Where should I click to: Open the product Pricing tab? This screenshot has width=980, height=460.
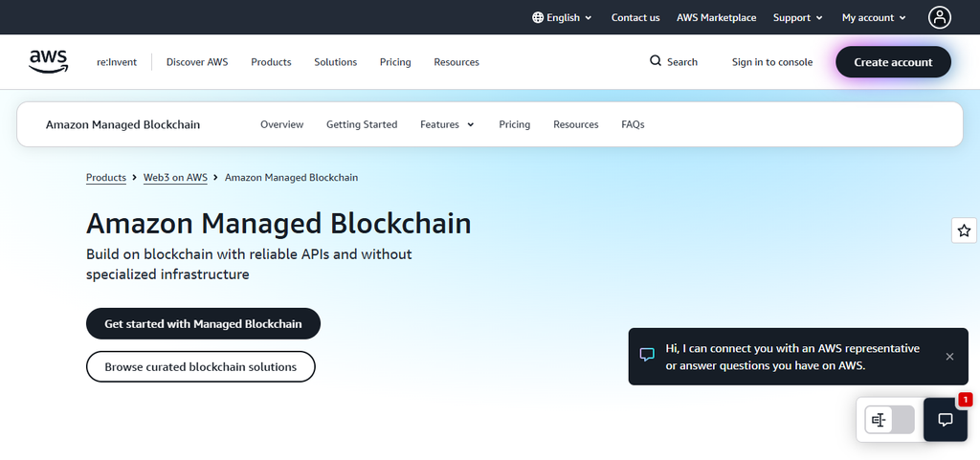point(514,124)
